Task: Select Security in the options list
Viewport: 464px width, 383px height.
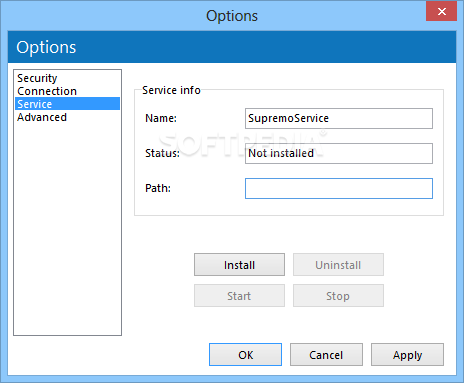Action: pyautogui.click(x=67, y=78)
